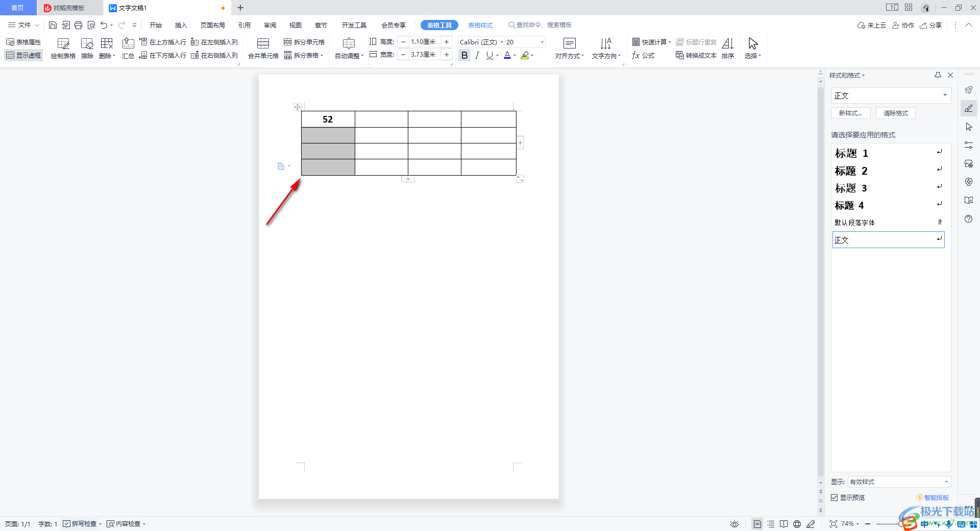Click the table cell containing 52

tap(328, 119)
